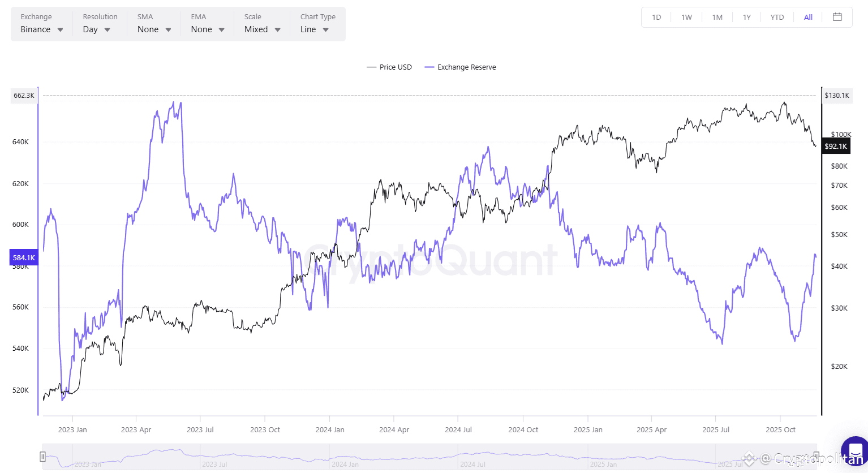The image size is (868, 473).
Task: Open the Day resolution selector
Action: click(x=91, y=29)
